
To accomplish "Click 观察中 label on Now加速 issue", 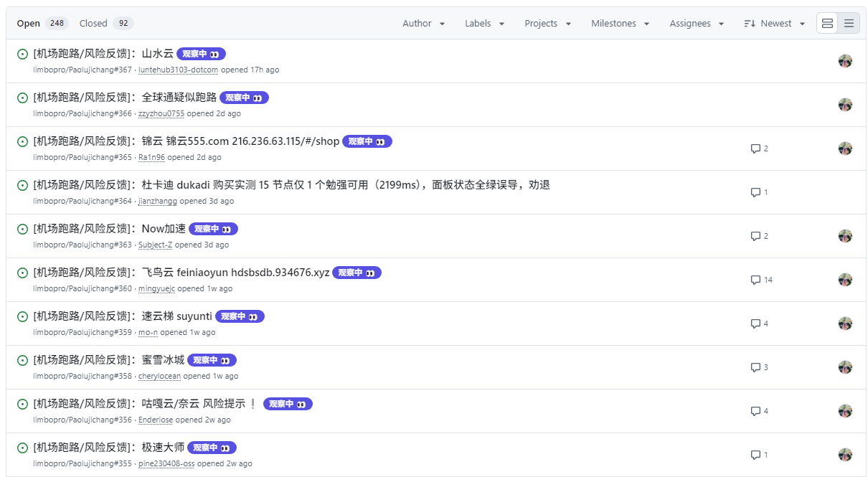I will (213, 229).
